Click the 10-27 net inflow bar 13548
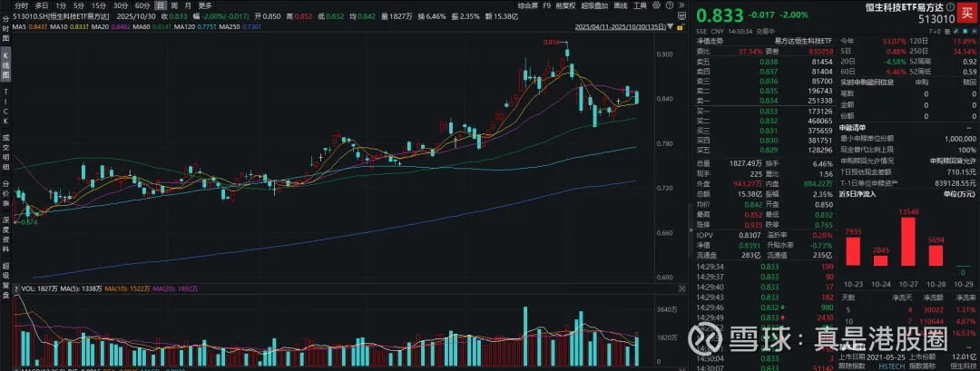The height and width of the screenshot is (371, 980). (x=908, y=241)
